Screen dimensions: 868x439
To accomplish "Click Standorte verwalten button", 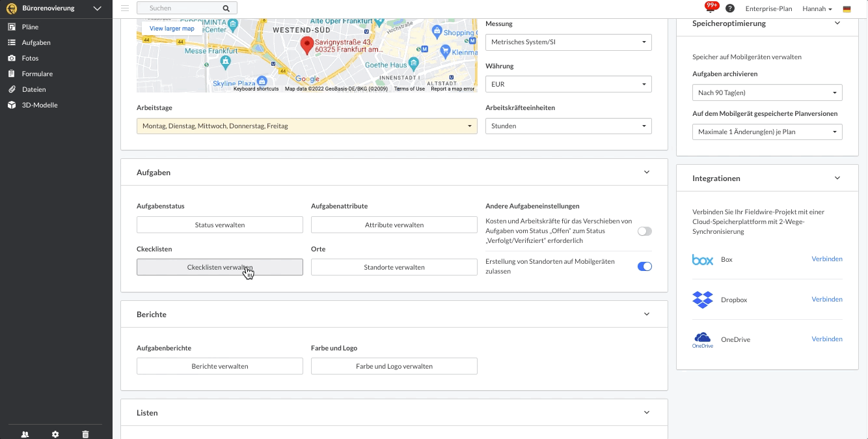I will click(x=394, y=267).
